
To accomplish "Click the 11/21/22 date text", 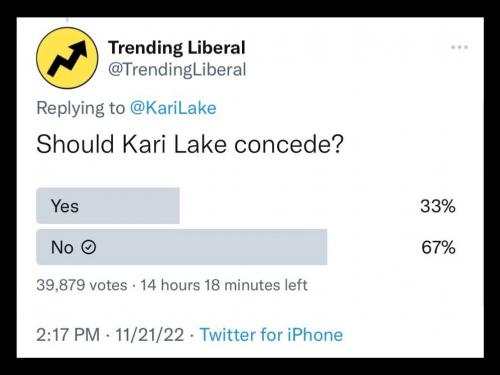I will coord(150,335).
